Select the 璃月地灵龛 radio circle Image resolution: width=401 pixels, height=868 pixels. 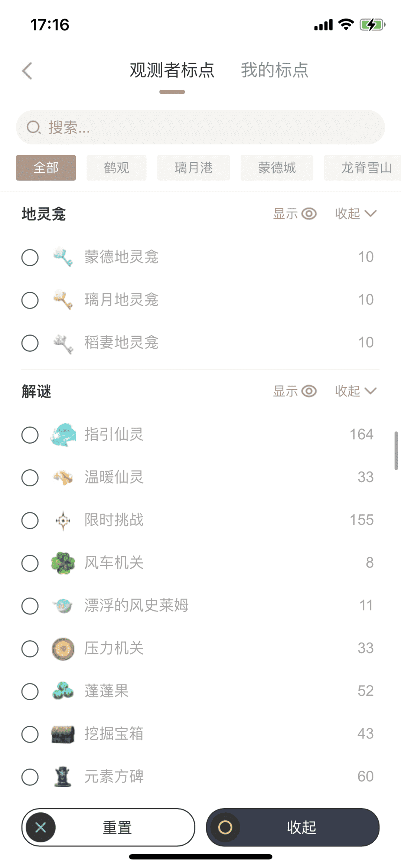tap(30, 300)
